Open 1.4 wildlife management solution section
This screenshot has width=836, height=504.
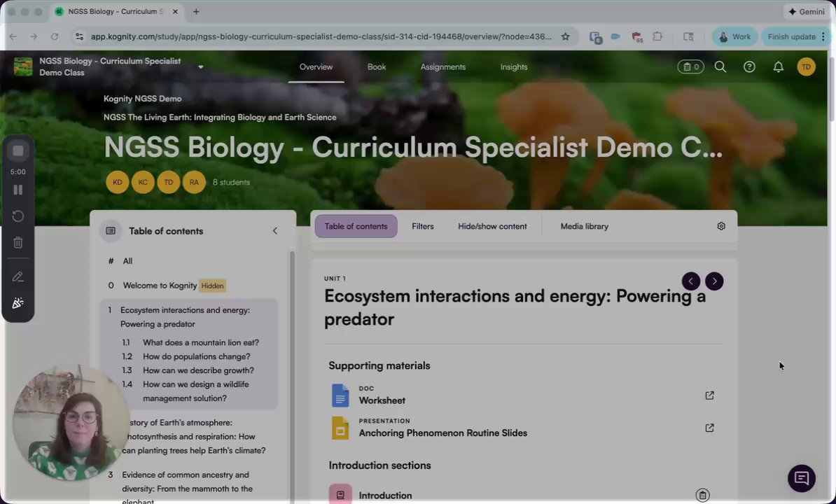coord(195,391)
